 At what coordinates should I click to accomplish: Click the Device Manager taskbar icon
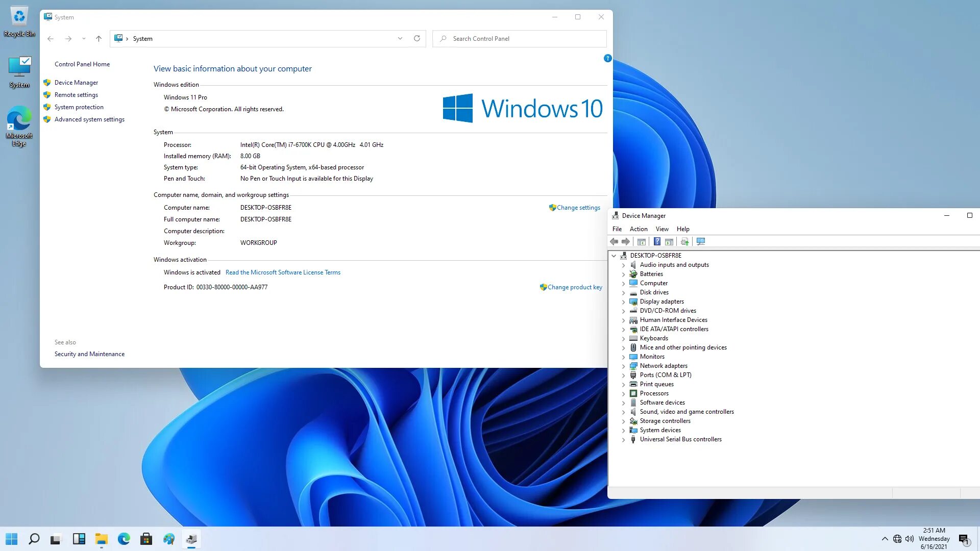(x=191, y=539)
